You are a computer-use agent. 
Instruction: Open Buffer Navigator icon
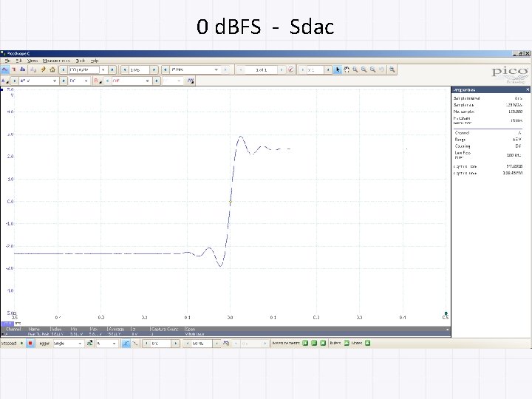291,69
